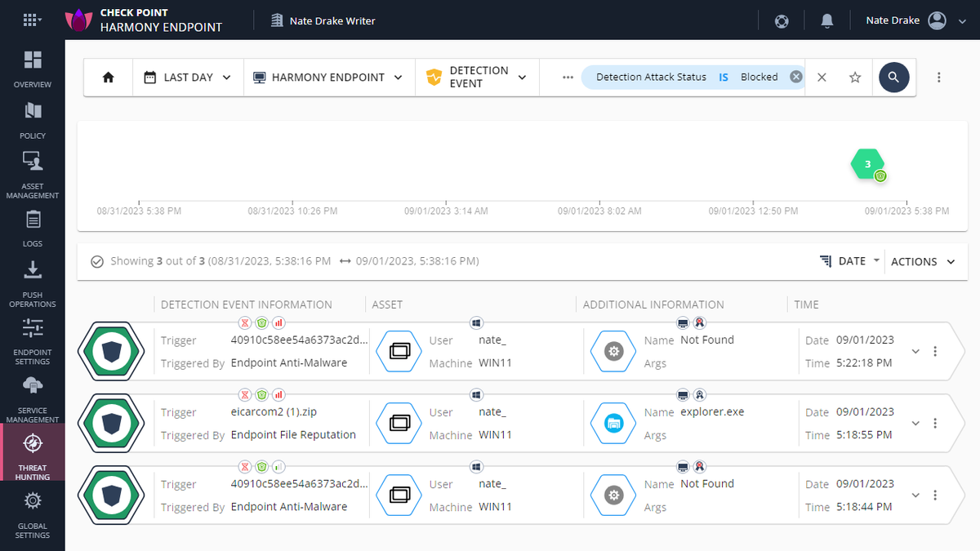Expand the first Endpoint Anti-Malware event row

pos(915,351)
